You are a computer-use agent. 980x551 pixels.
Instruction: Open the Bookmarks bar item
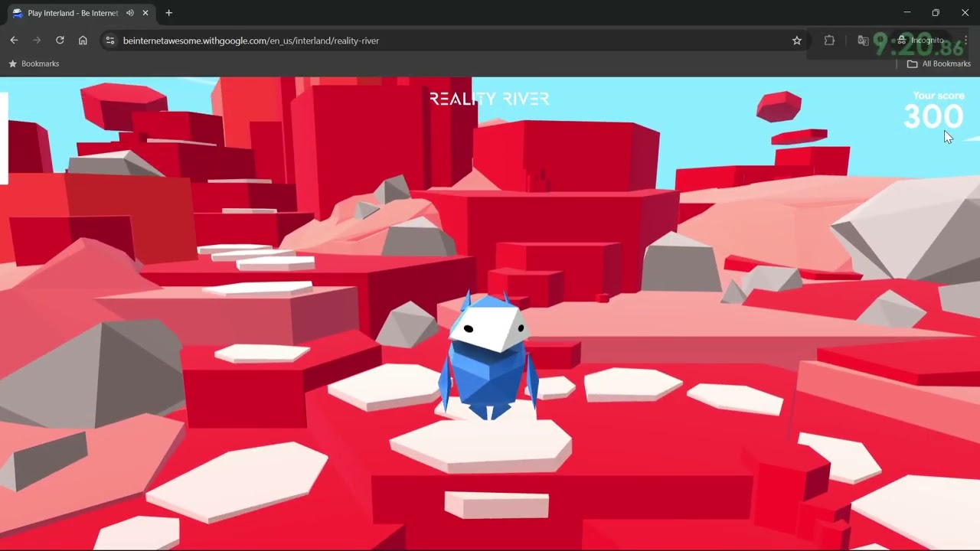(x=34, y=64)
